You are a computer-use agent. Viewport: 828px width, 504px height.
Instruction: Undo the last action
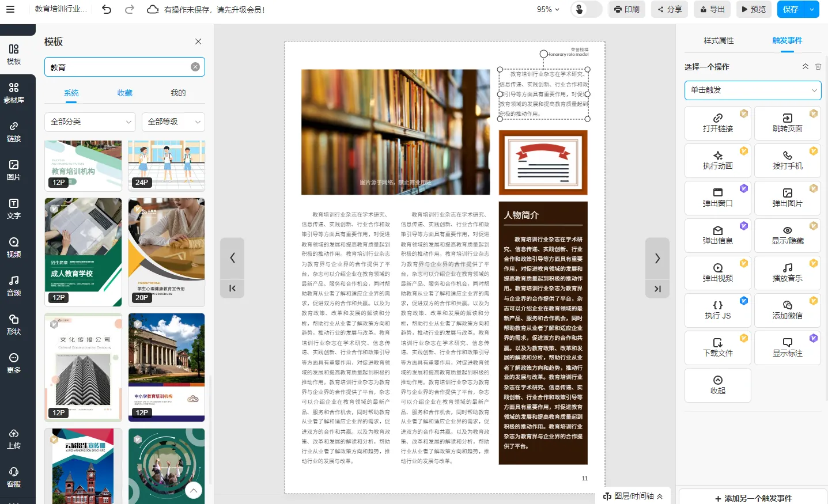(107, 9)
